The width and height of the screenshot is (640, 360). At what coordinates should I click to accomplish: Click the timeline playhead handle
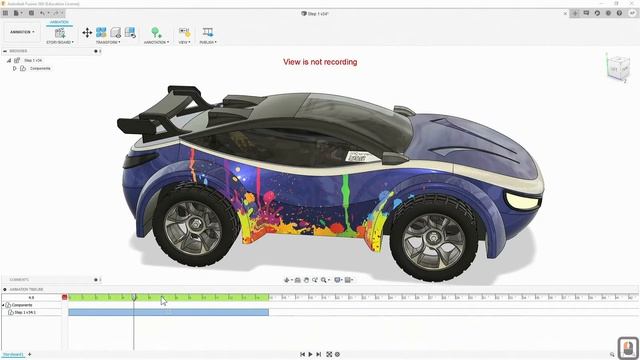(134, 298)
